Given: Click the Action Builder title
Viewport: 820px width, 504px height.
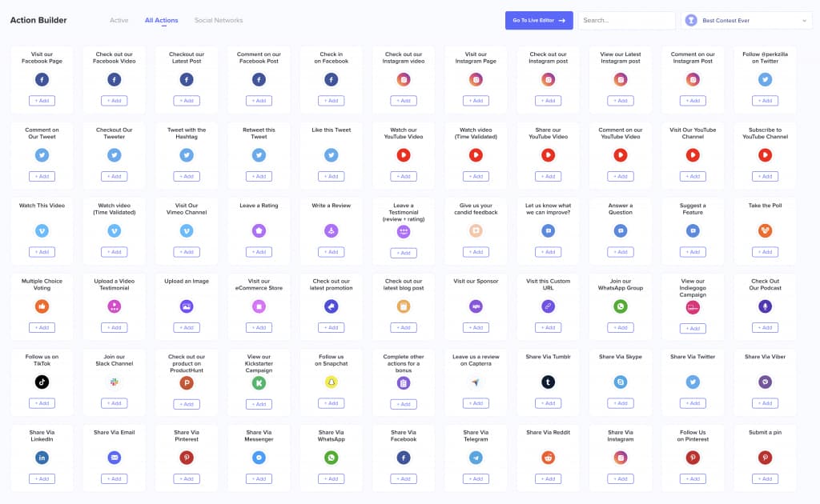Looking at the screenshot, I should (x=38, y=20).
